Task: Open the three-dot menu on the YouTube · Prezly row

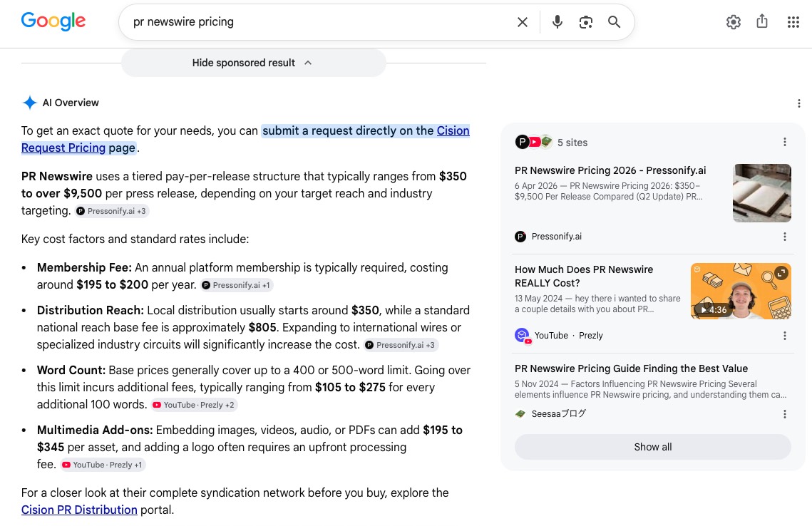Action: click(x=785, y=336)
